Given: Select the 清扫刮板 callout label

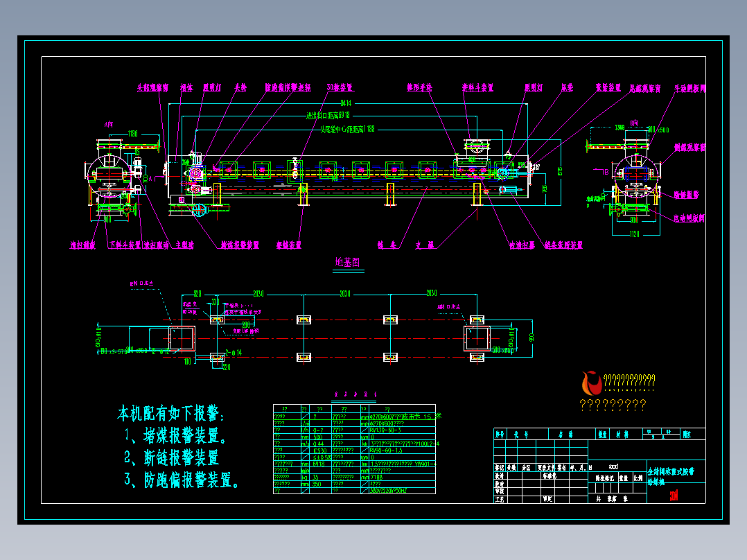Looking at the screenshot, I should pyautogui.click(x=83, y=245).
